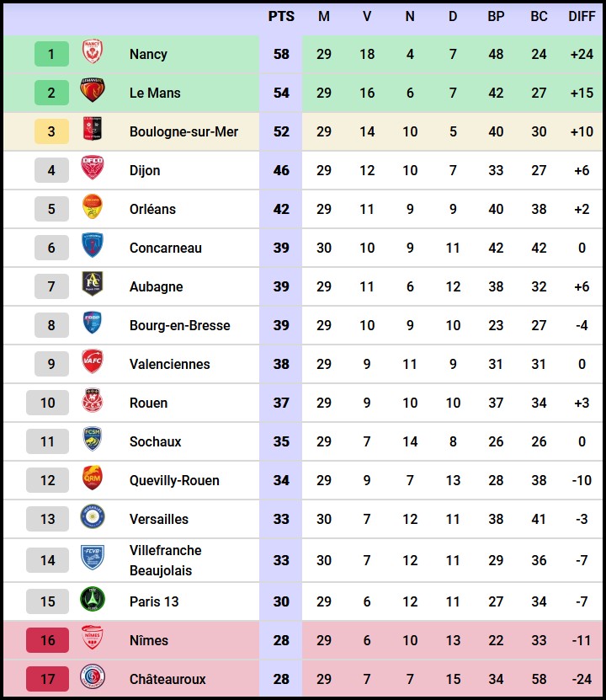Click the Villefranche Beaujolais team name
Screen dimensions: 606x700
(x=166, y=560)
